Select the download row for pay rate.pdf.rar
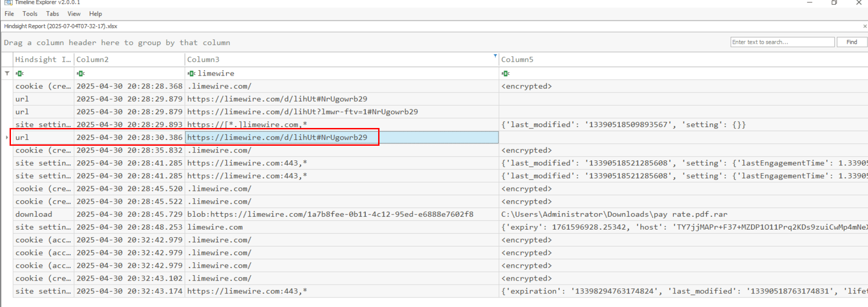868x307 pixels. [x=34, y=214]
